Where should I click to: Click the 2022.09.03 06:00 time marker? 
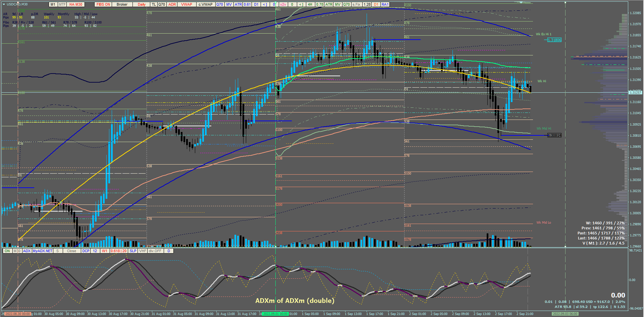(565, 314)
